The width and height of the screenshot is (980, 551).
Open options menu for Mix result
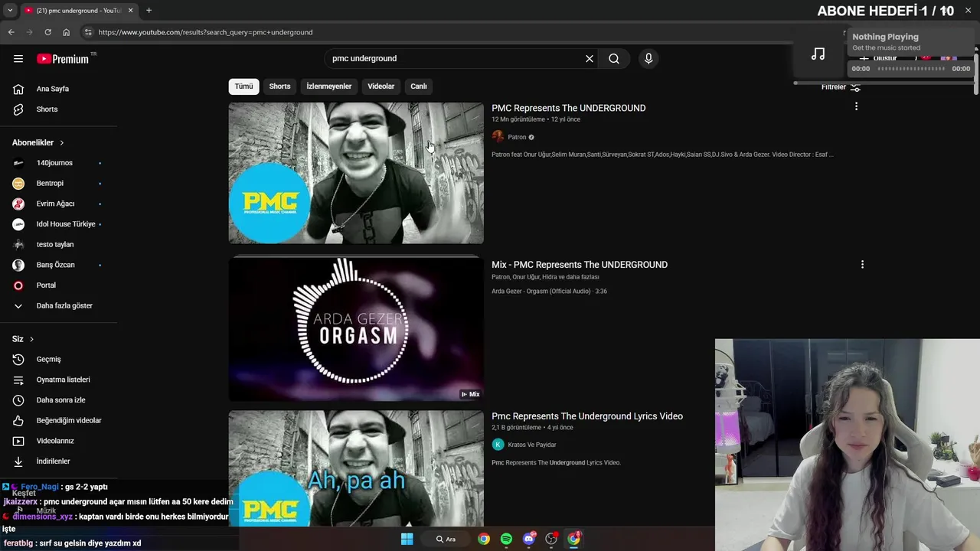(862, 264)
